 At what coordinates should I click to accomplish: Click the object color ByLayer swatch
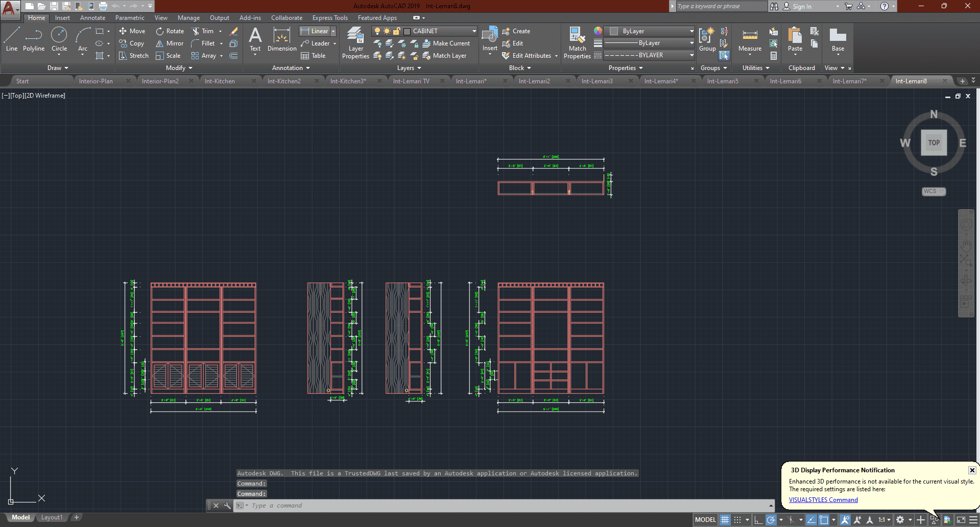coord(614,31)
